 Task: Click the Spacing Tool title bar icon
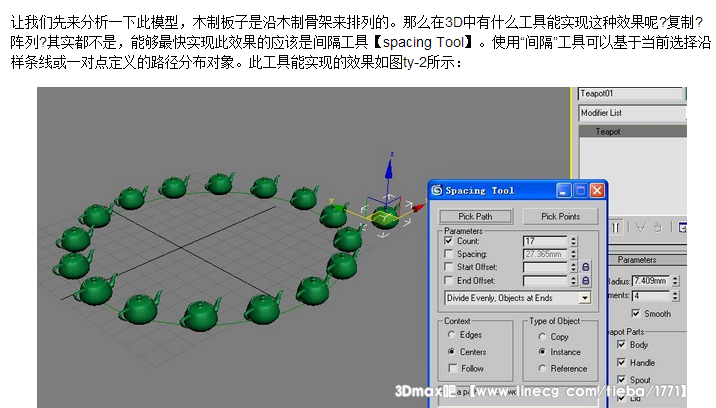click(x=437, y=190)
